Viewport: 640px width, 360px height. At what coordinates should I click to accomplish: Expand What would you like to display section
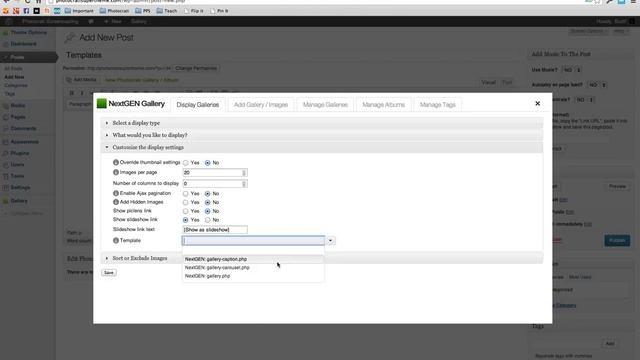click(x=322, y=135)
